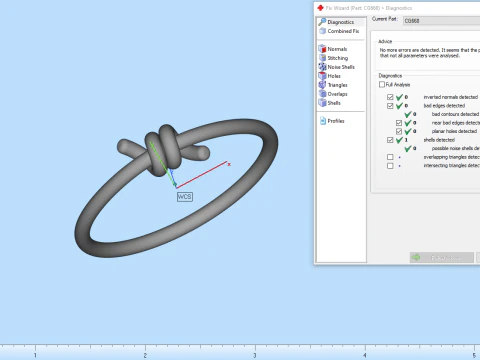This screenshot has width=480, height=360.
Task: Click the green Y axis of WCS
Action: [x=163, y=164]
